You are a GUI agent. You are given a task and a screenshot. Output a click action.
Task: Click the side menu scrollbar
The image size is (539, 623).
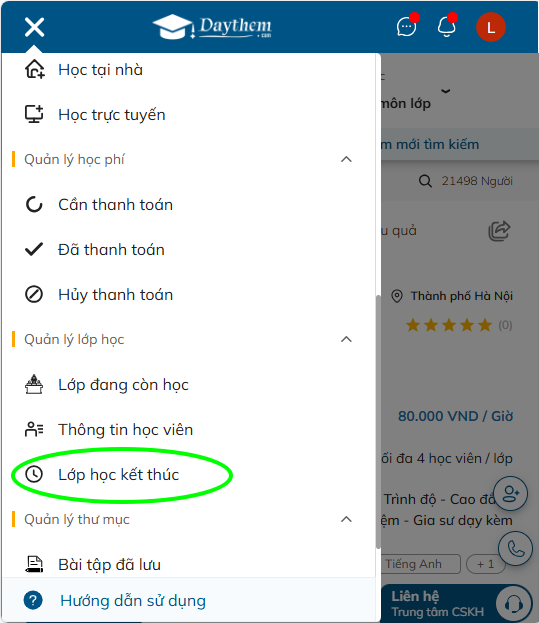pyautogui.click(x=378, y=421)
